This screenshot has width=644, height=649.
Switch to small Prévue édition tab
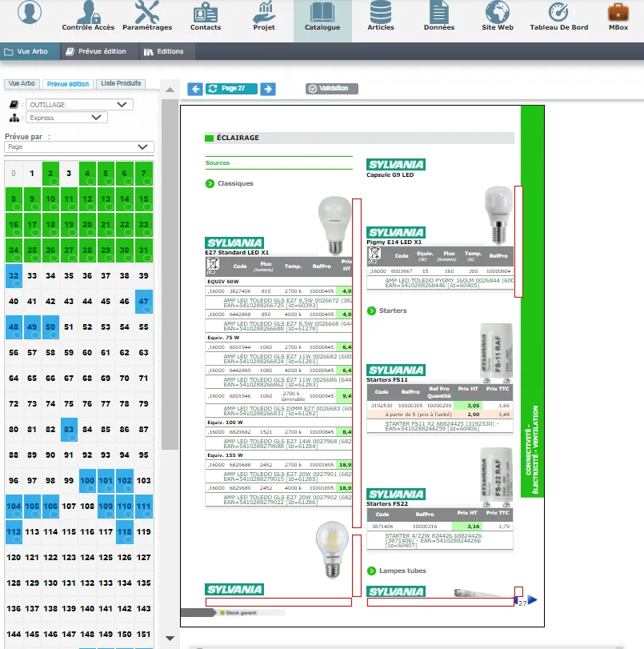[x=68, y=84]
